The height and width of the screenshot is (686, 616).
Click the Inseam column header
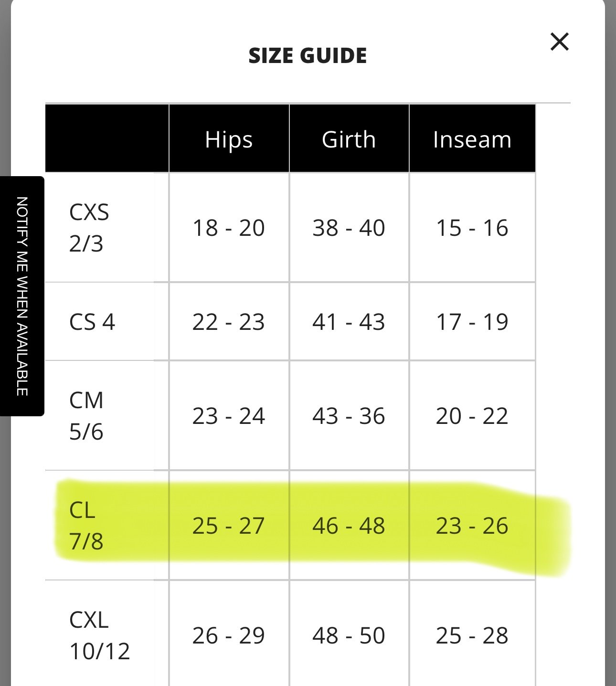coord(472,139)
